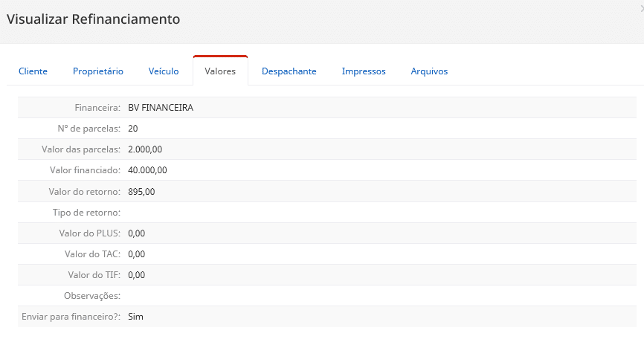Click the Valor do TAC label
The image size is (644, 339).
pyautogui.click(x=92, y=254)
